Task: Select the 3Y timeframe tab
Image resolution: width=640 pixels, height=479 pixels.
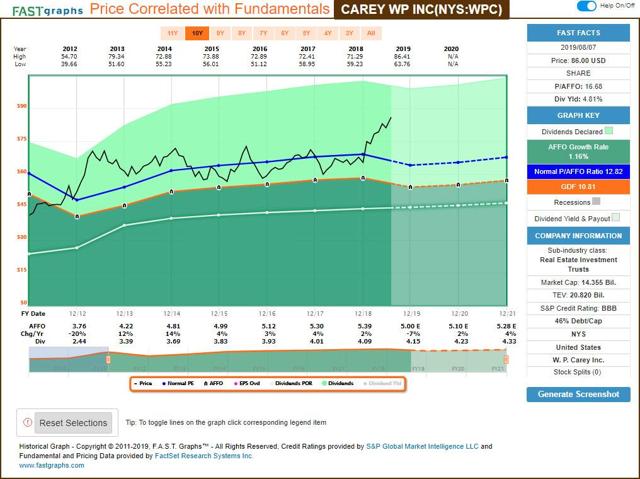Action: [349, 33]
